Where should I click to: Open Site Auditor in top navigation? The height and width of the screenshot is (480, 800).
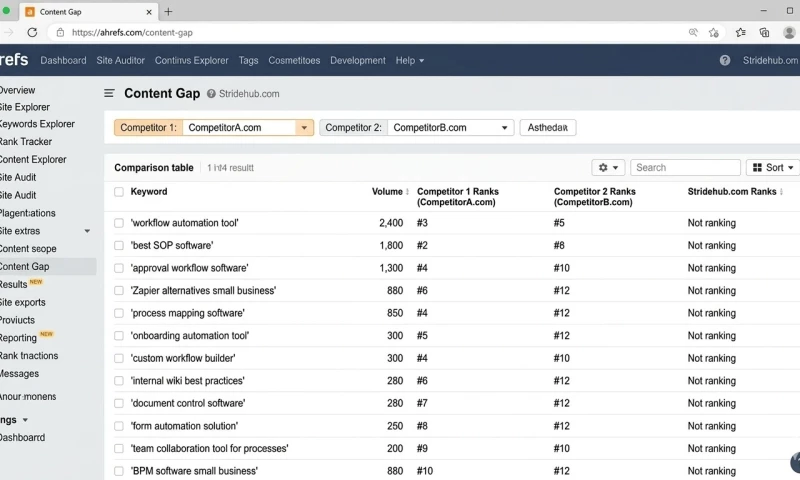[x=120, y=60]
